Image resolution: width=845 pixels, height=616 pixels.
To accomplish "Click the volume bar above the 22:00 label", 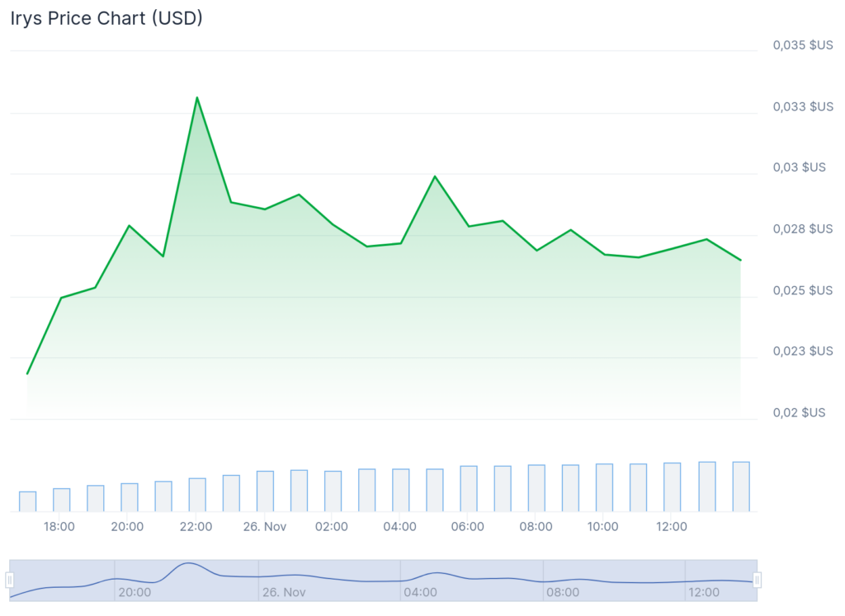I will click(x=197, y=495).
